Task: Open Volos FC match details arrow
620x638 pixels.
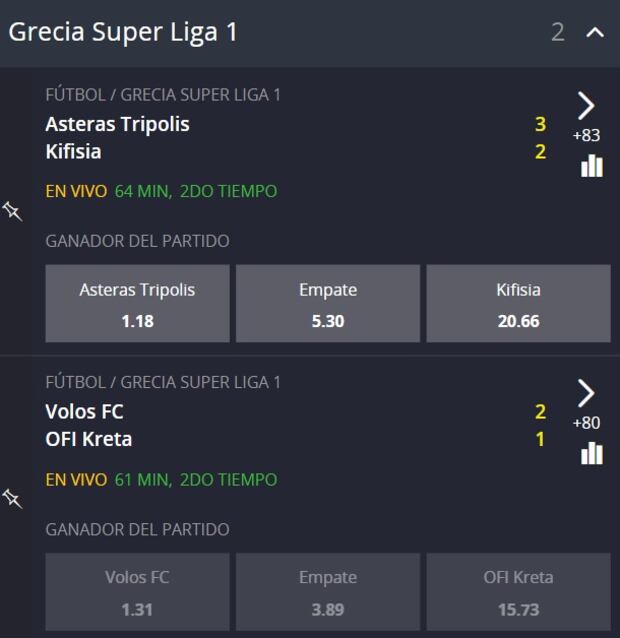Action: 587,392
